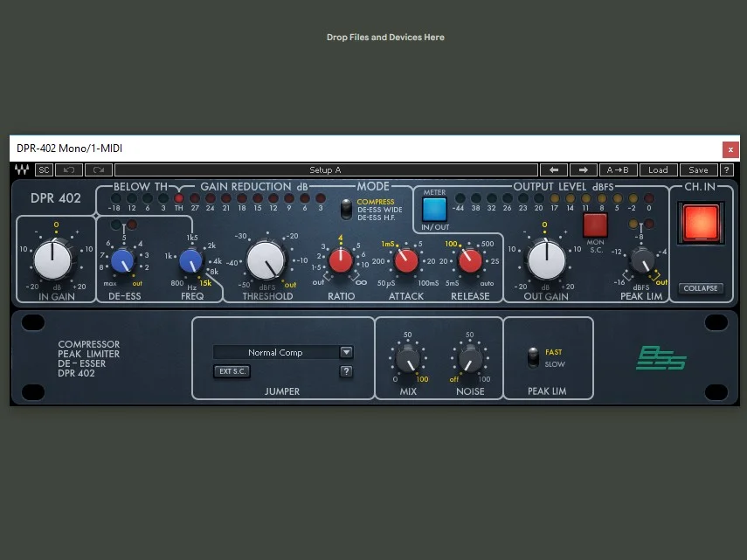Close the DPR-402 plugin window
Screen dimensions: 747x560
(730, 149)
